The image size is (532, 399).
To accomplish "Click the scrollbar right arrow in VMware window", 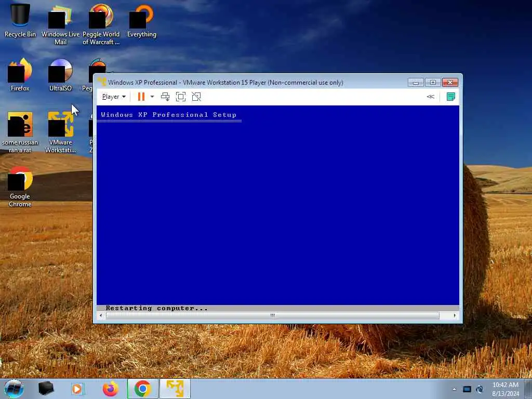I will pos(455,315).
